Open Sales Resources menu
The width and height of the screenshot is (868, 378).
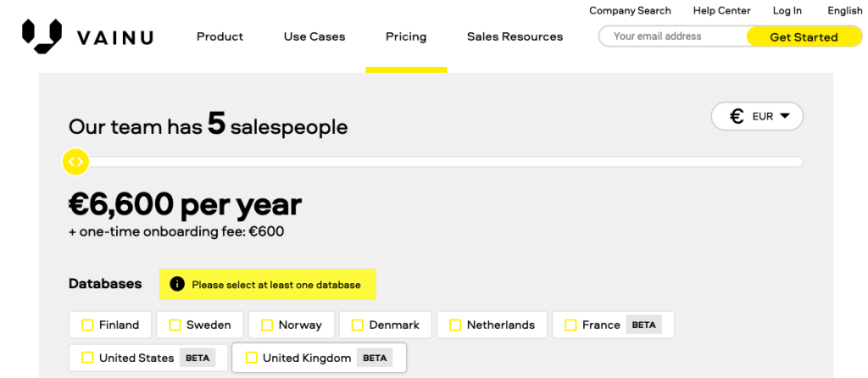point(515,36)
